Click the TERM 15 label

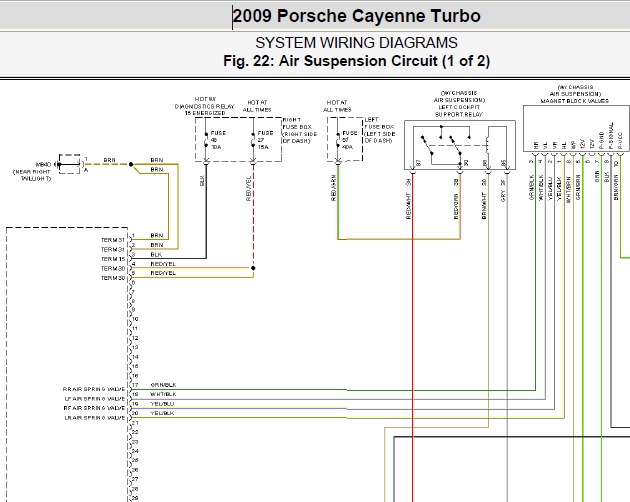pyautogui.click(x=113, y=259)
